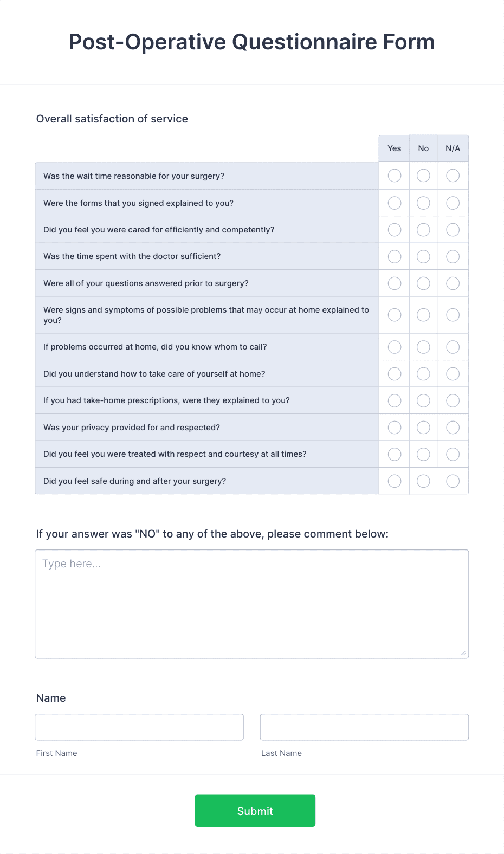Select Yes for wait time reasonable question
Image resolution: width=504 pixels, height=854 pixels.
pos(394,176)
